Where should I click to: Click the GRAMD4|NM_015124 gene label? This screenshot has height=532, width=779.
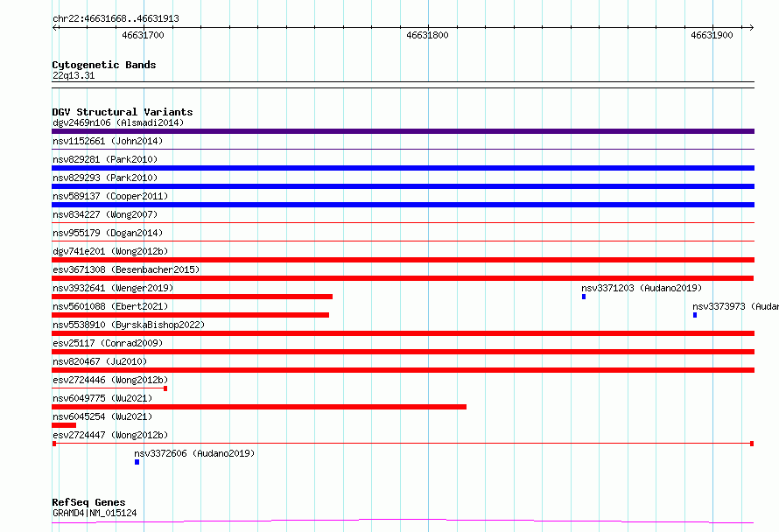[95, 513]
